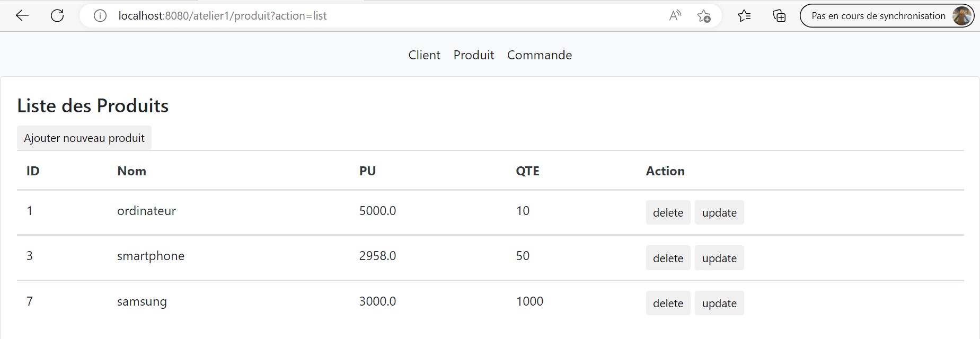Screen dimensions: 980x339
Task: Open the Commande section
Action: (x=539, y=55)
